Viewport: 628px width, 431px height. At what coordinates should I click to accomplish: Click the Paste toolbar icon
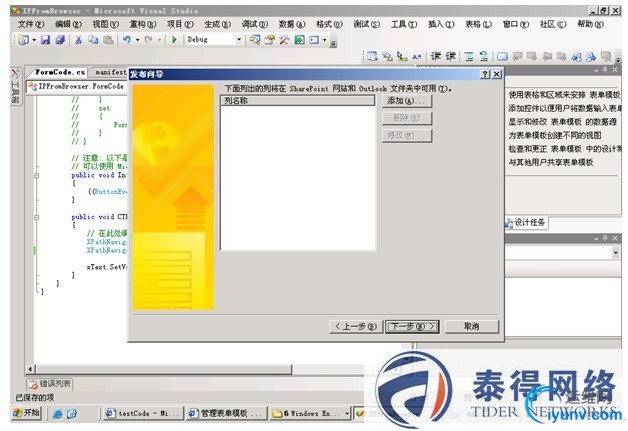[108, 40]
